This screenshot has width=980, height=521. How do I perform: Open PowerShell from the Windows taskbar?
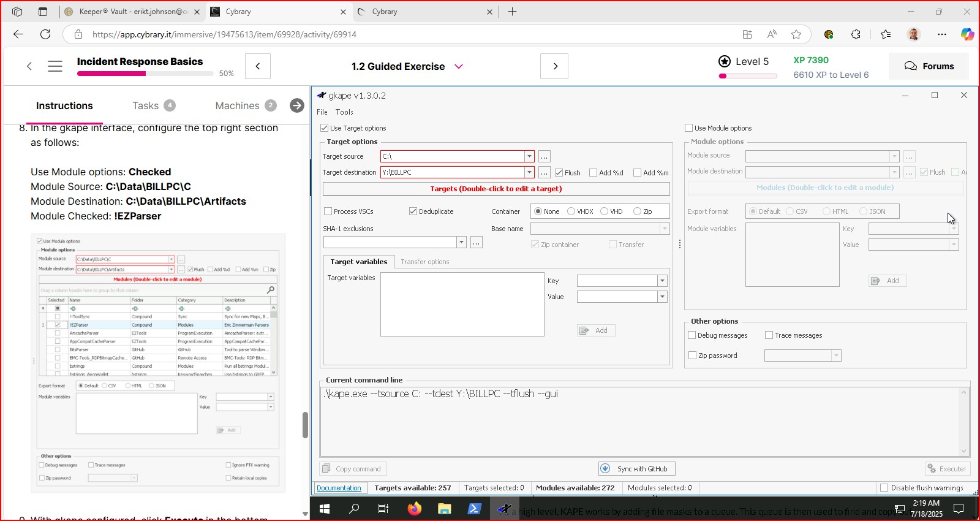pos(474,509)
